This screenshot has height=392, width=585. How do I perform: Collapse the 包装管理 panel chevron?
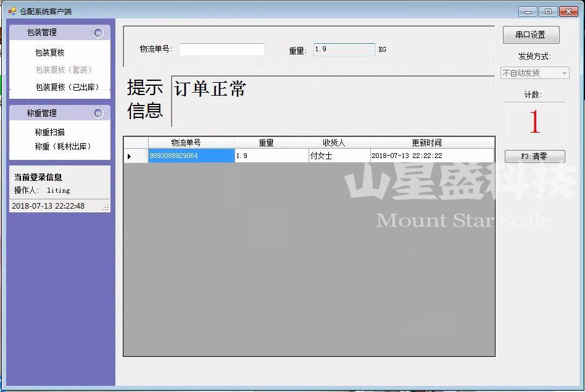pyautogui.click(x=98, y=33)
